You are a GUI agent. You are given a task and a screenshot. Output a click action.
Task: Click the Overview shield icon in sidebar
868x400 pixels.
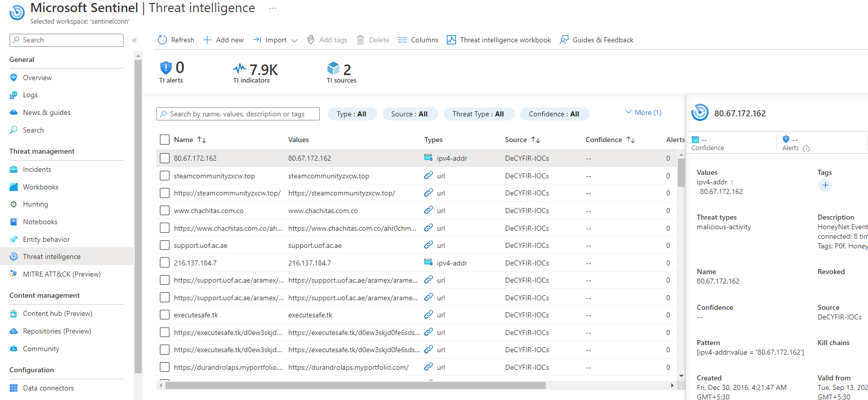14,78
